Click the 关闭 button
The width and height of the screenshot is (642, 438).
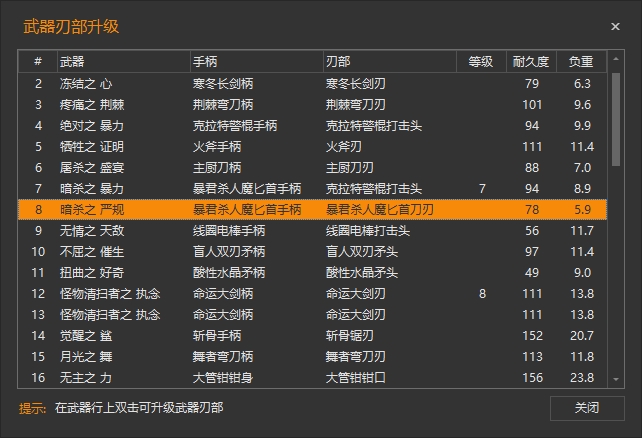[587, 408]
